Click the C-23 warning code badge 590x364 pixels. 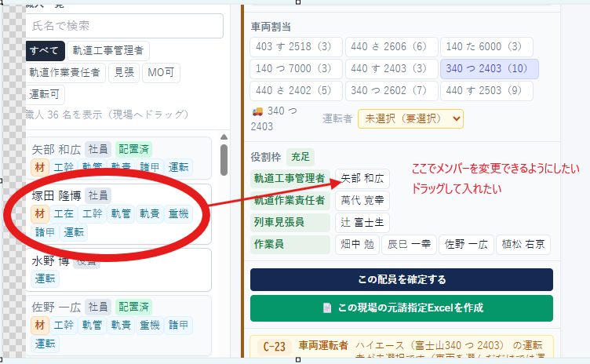coord(275,347)
